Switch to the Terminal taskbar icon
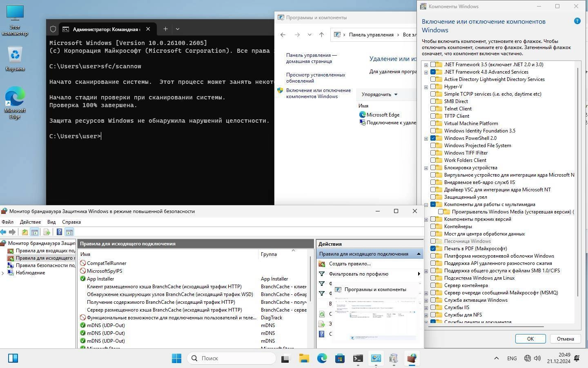Image resolution: width=588 pixels, height=368 pixels. [x=358, y=359]
